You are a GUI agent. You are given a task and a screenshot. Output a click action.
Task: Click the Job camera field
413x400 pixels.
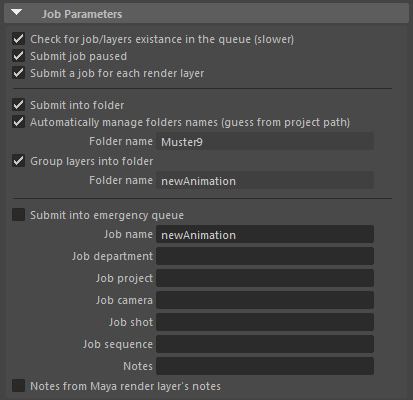point(265,300)
